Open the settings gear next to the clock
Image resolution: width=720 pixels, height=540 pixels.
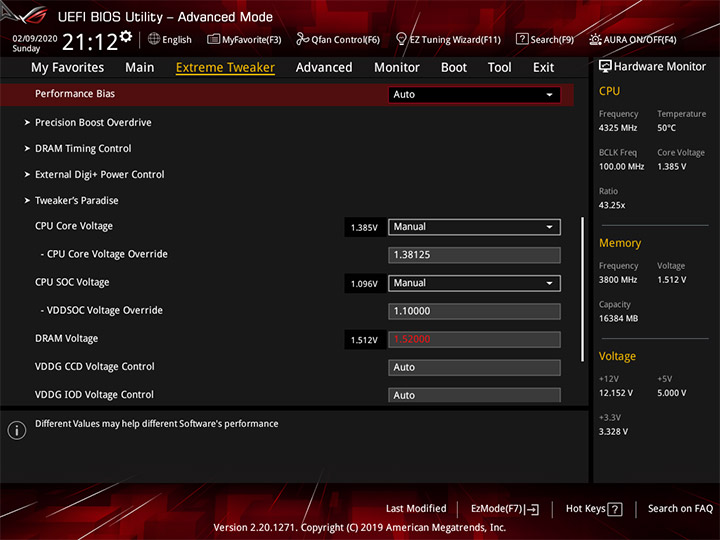point(125,36)
